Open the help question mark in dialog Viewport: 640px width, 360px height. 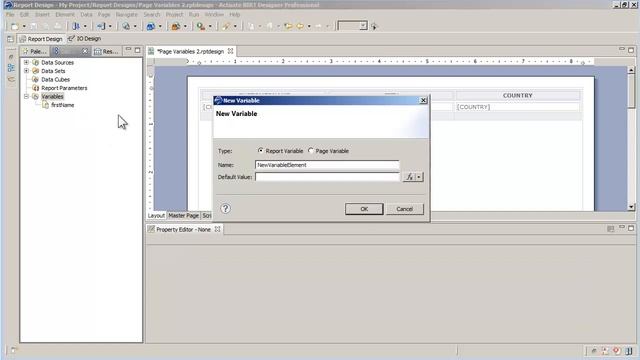coord(225,209)
